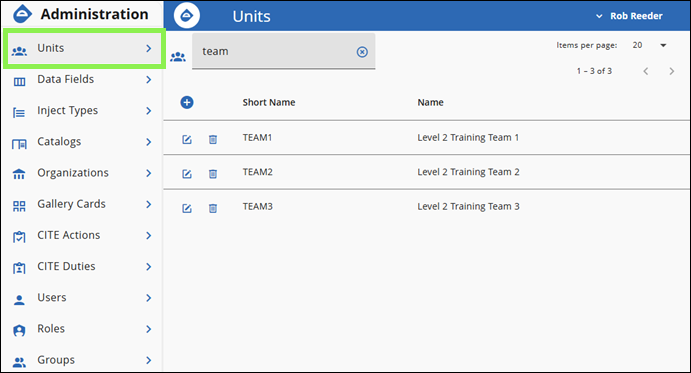The width and height of the screenshot is (691, 373).
Task: Open the CITE Duties menu item
Action: 82,267
